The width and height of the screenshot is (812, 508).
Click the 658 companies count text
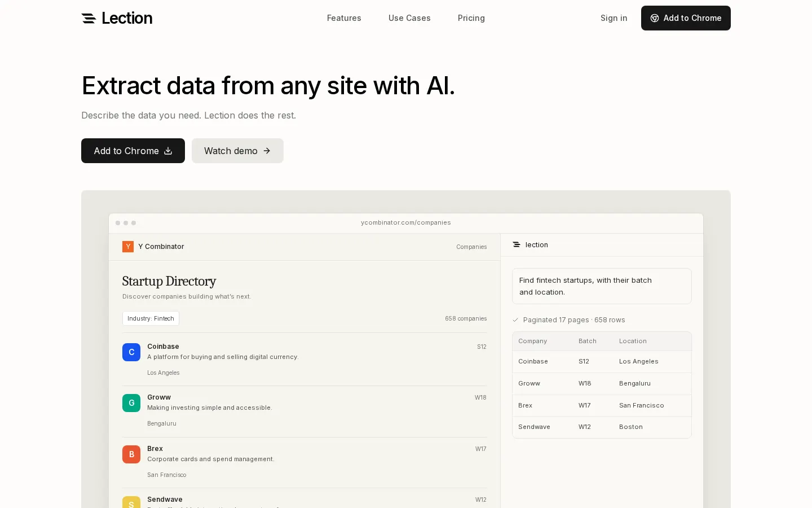(466, 318)
